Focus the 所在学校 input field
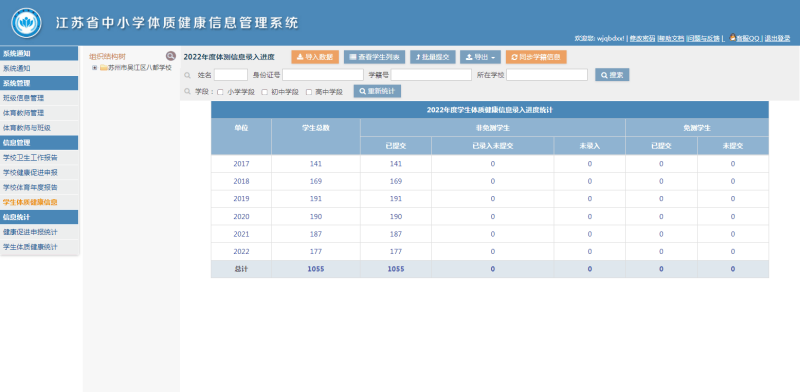This screenshot has height=392, width=800. click(x=547, y=75)
